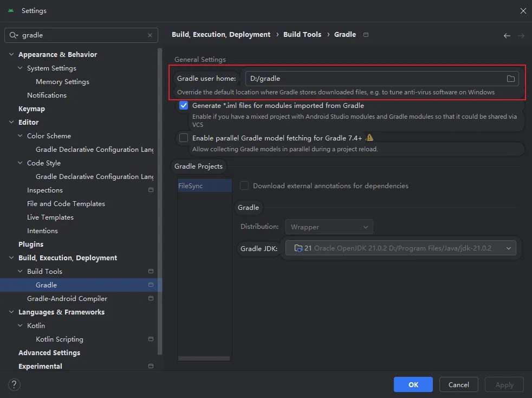
Task: Click the project-level icon beside Gradle breadcrumb
Action: (366, 35)
